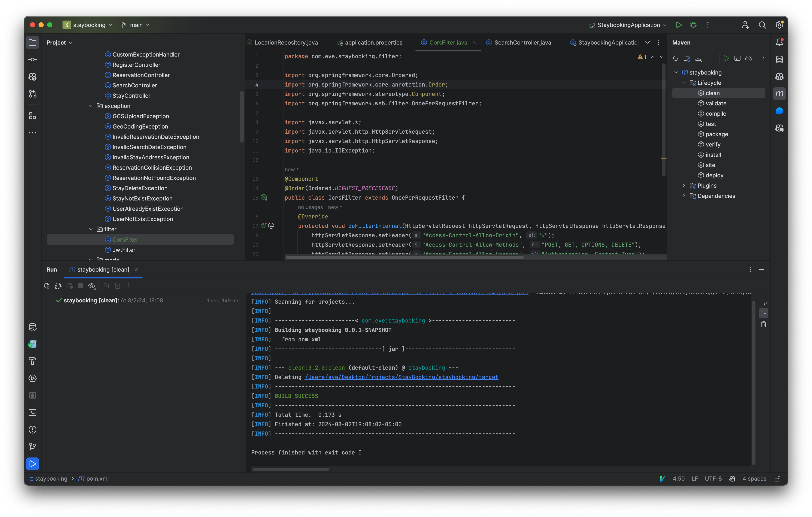Click the editor horizontal scrollbar
The height and width of the screenshot is (517, 812).
pyautogui.click(x=405, y=257)
